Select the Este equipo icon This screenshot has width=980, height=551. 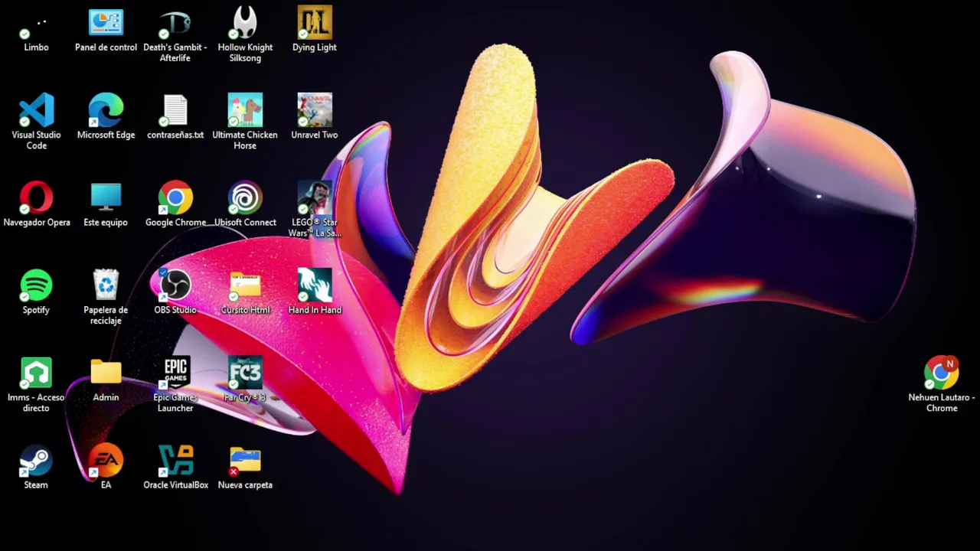[x=106, y=205]
